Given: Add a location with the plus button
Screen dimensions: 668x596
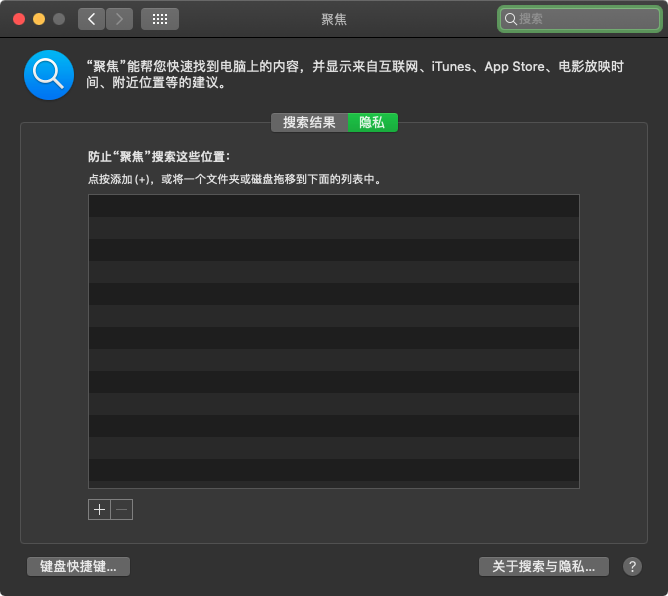Looking at the screenshot, I should (x=99, y=509).
